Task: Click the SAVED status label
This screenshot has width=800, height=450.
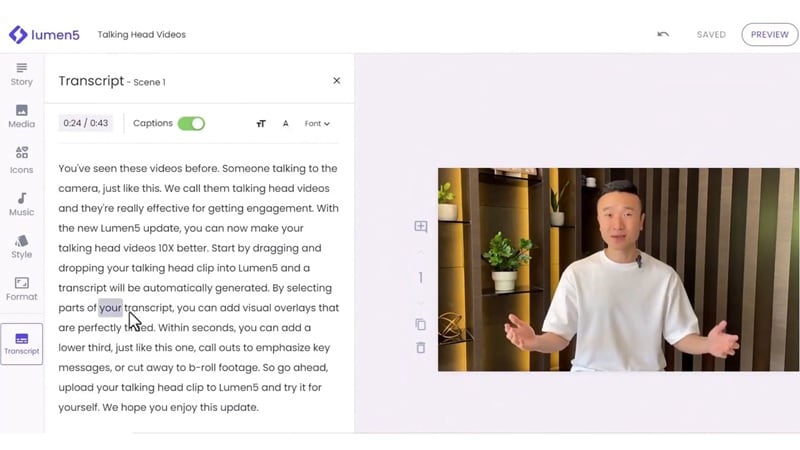Action: (711, 35)
